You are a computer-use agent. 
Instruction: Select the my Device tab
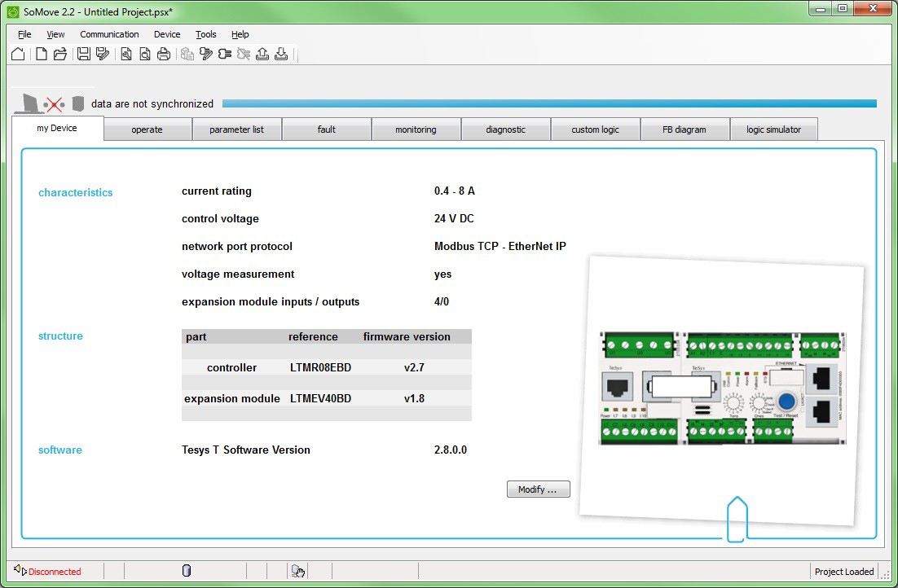pos(57,128)
